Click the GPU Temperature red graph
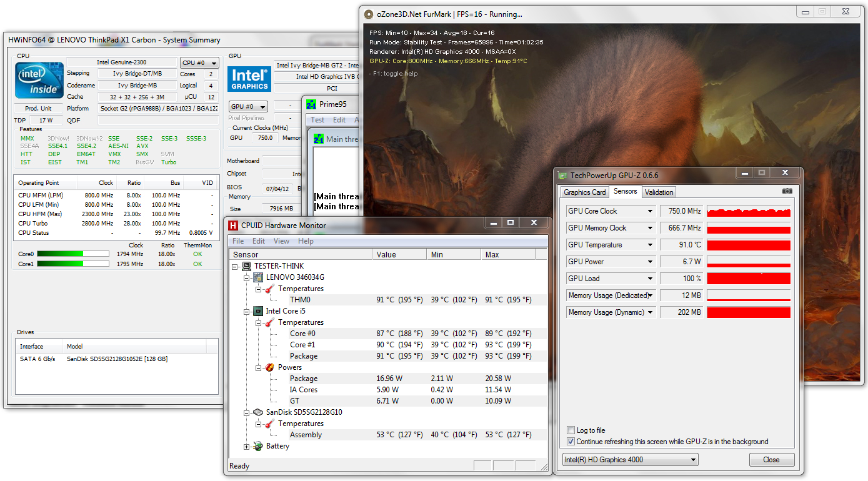 [x=749, y=245]
